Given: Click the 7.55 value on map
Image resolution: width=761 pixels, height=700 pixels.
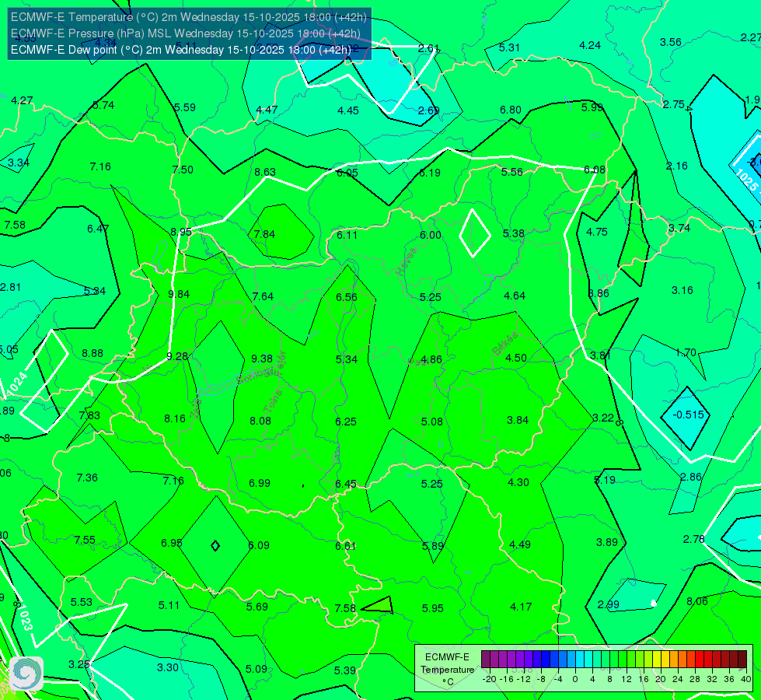Looking at the screenshot, I should point(85,540).
